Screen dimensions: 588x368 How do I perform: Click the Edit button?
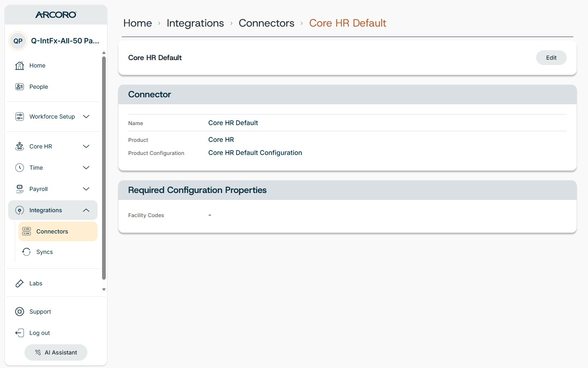pyautogui.click(x=551, y=58)
